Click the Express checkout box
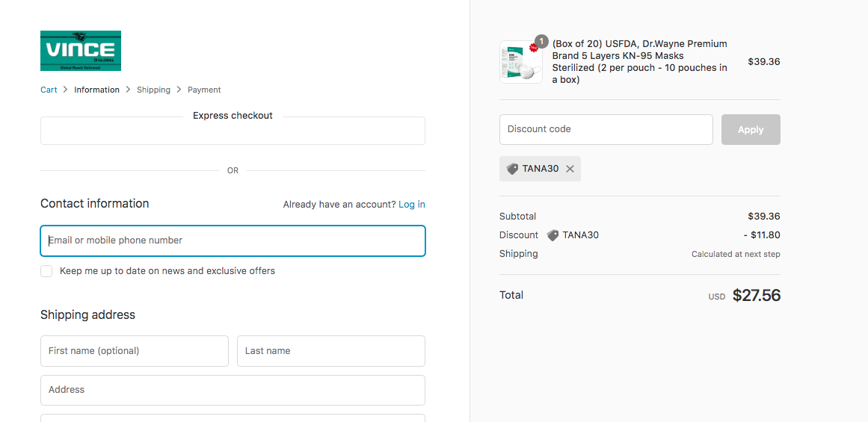The height and width of the screenshot is (422, 868). click(233, 131)
